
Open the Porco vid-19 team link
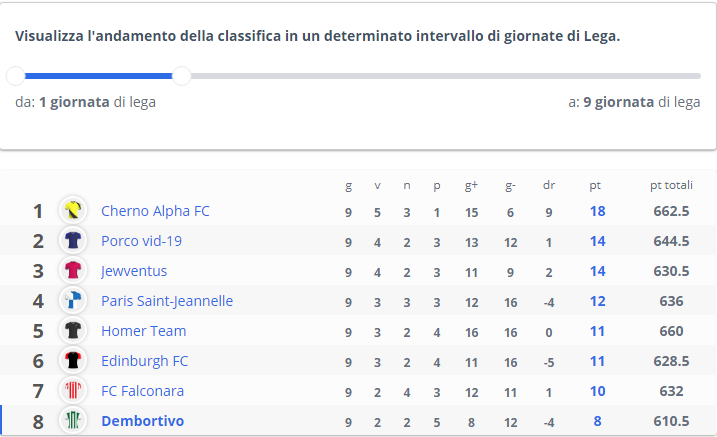[x=141, y=241]
